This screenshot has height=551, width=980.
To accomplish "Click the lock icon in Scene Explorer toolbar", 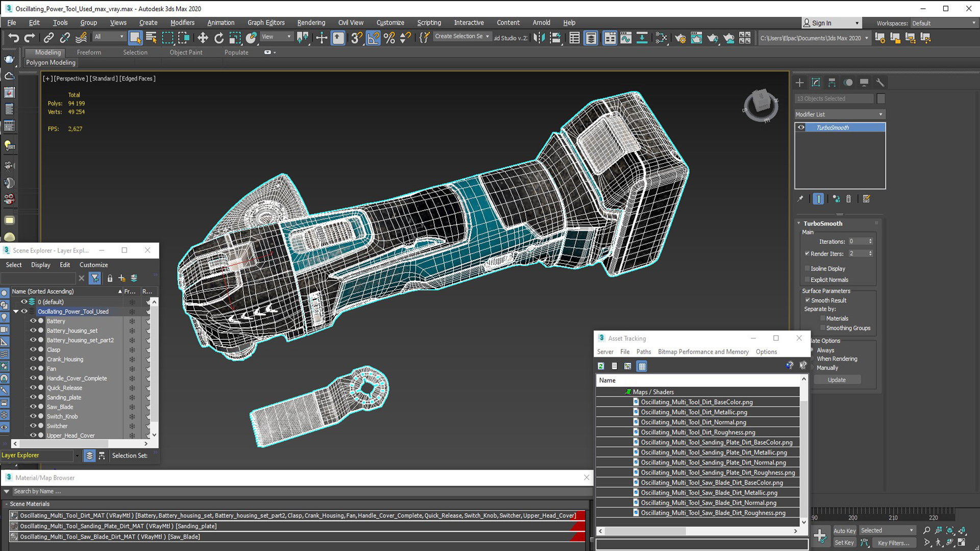I will coord(110,278).
